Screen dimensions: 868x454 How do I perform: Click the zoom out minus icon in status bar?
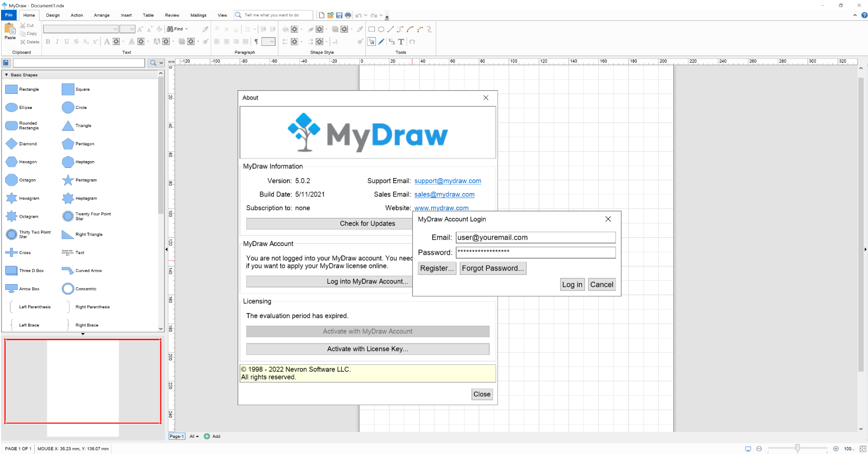pos(759,449)
